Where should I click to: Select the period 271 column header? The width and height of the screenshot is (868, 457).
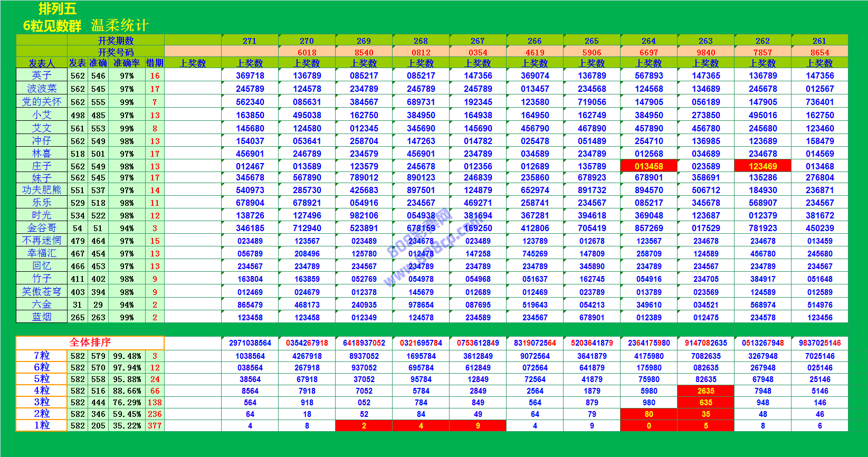click(250, 41)
